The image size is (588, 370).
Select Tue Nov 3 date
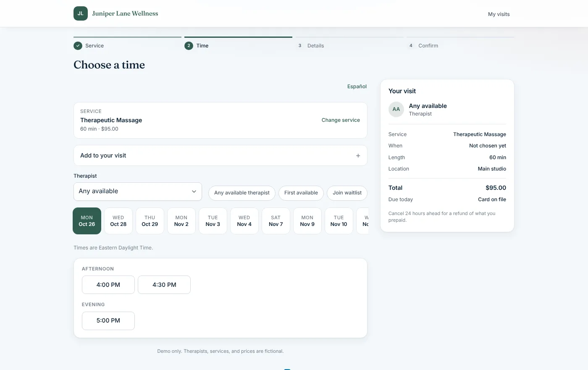(213, 221)
